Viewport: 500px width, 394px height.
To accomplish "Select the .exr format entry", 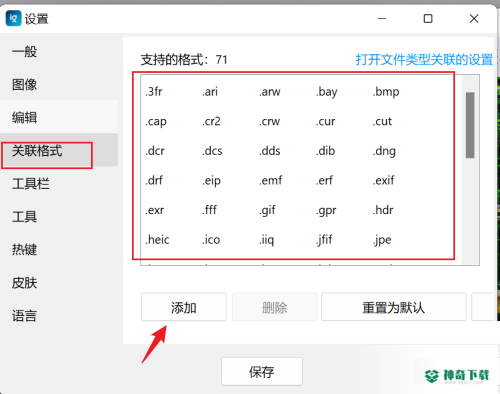I will [155, 210].
